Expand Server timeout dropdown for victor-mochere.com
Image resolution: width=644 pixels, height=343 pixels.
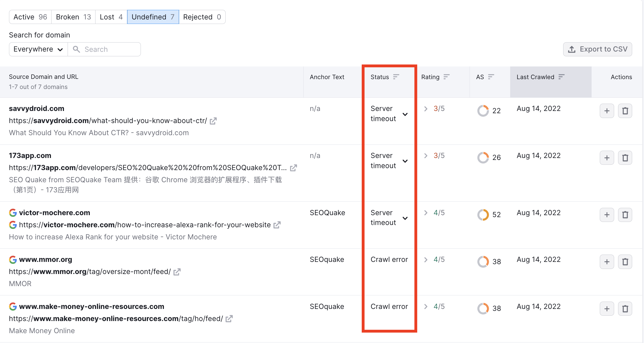(x=405, y=217)
